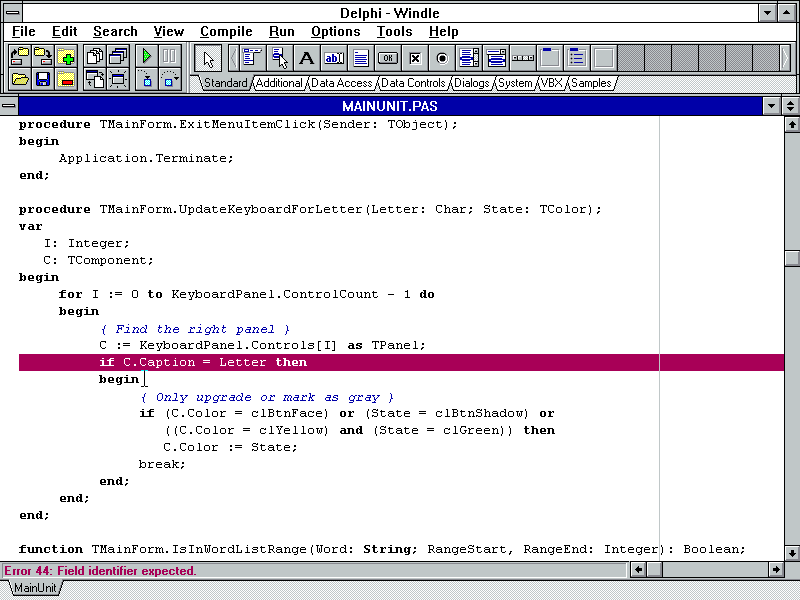Switch to the Data Controls palette tab
The width and height of the screenshot is (800, 600).
(413, 83)
